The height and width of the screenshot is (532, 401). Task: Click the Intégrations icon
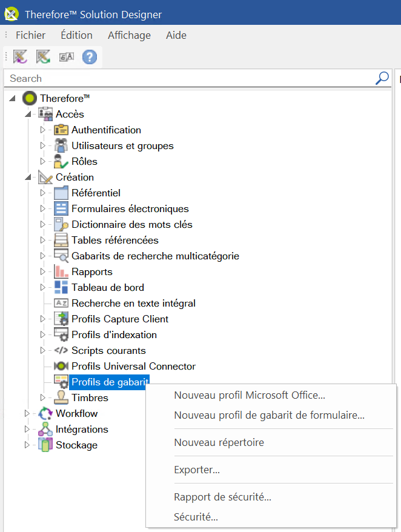pyautogui.click(x=45, y=429)
